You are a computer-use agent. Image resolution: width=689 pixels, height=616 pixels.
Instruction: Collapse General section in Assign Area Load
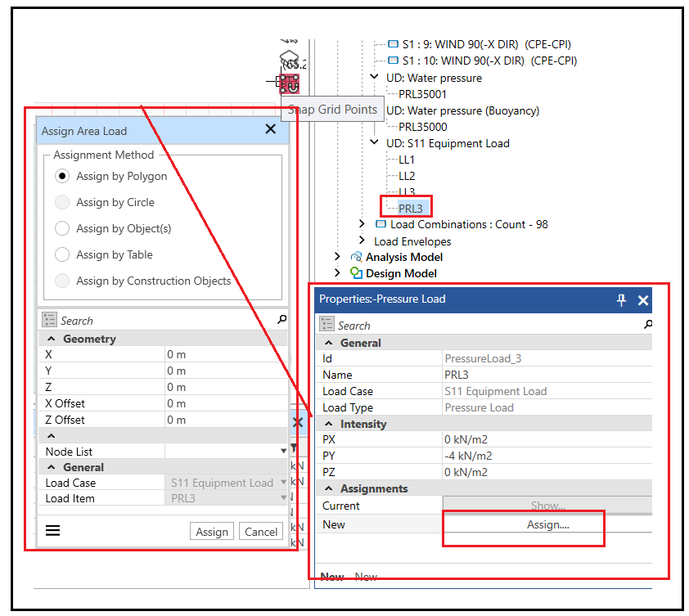(52, 467)
